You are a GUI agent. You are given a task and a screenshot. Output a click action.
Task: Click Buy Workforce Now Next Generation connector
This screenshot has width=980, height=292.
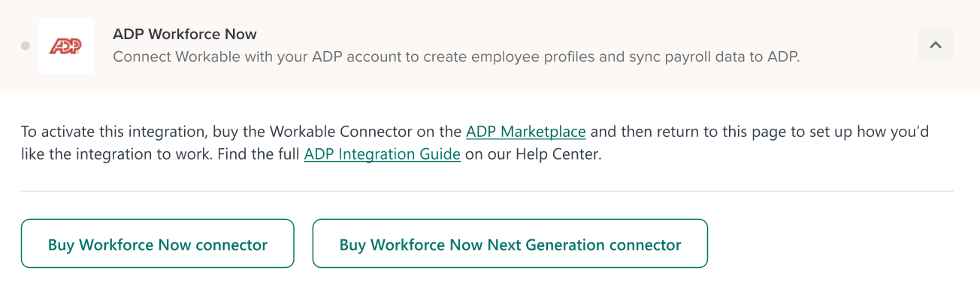[x=510, y=244]
